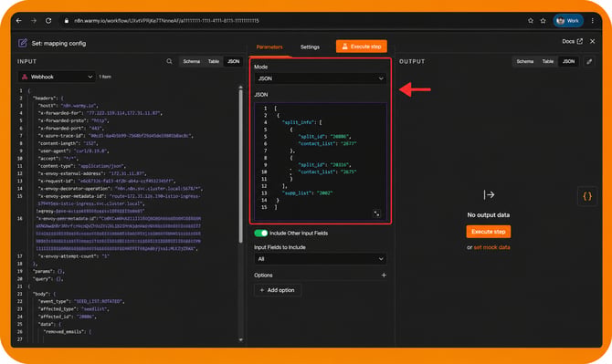Click the "x-request-id" header line
612x364 pixels.
pos(107,181)
